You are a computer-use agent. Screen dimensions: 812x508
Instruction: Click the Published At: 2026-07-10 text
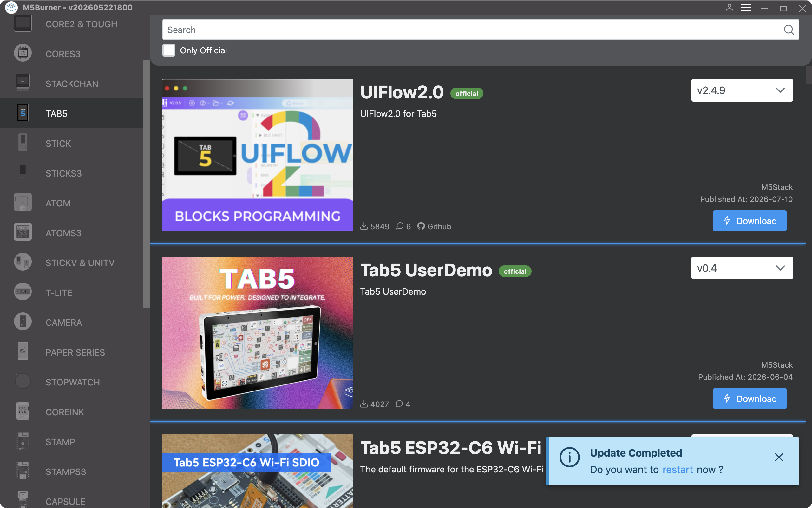pos(746,199)
